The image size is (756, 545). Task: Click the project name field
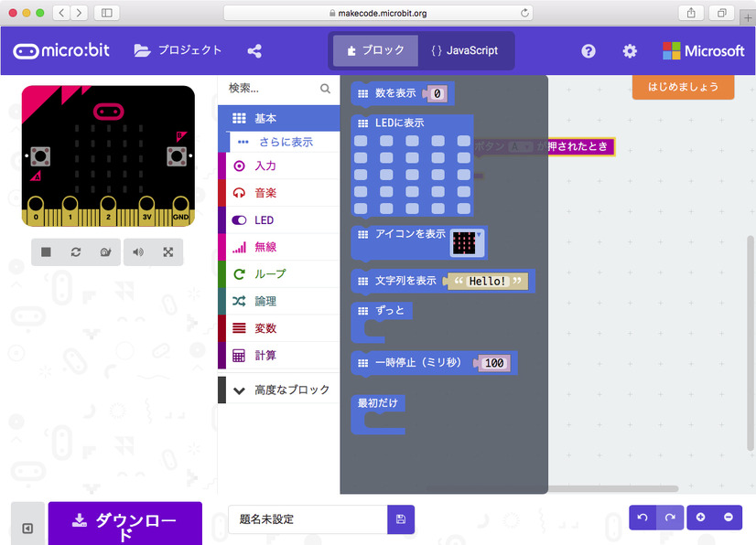pyautogui.click(x=308, y=519)
